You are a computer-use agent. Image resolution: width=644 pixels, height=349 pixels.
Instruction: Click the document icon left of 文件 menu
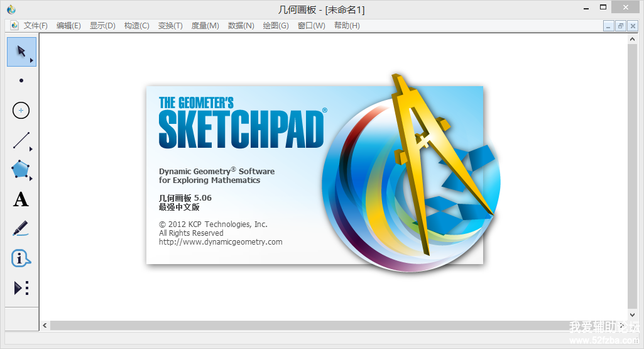pyautogui.click(x=14, y=26)
